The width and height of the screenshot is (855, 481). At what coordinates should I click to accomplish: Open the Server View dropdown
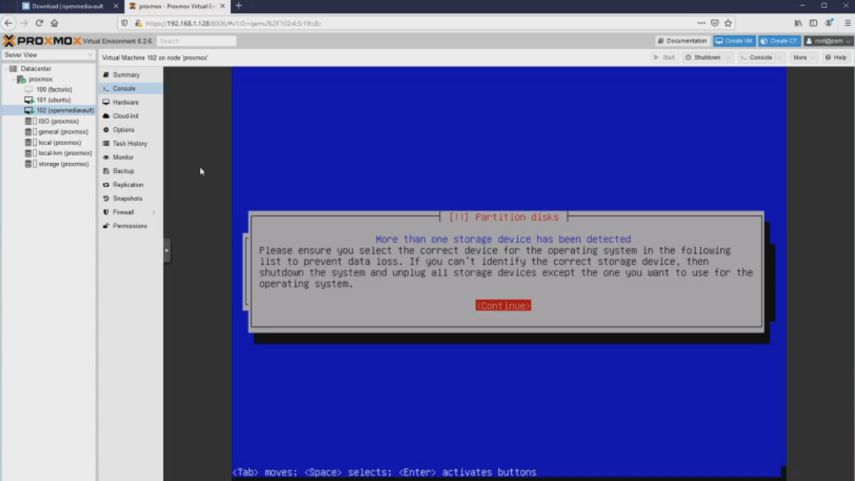pyautogui.click(x=48, y=55)
